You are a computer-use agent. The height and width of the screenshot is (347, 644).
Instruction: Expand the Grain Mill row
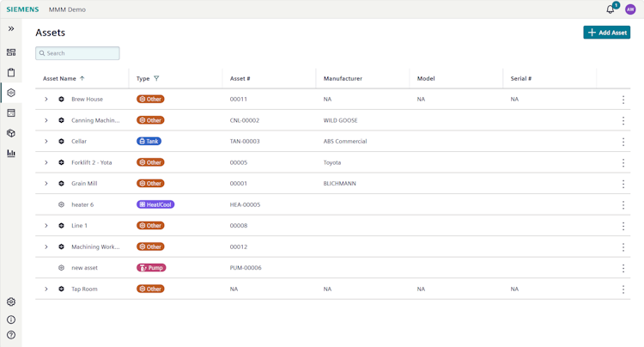click(46, 184)
